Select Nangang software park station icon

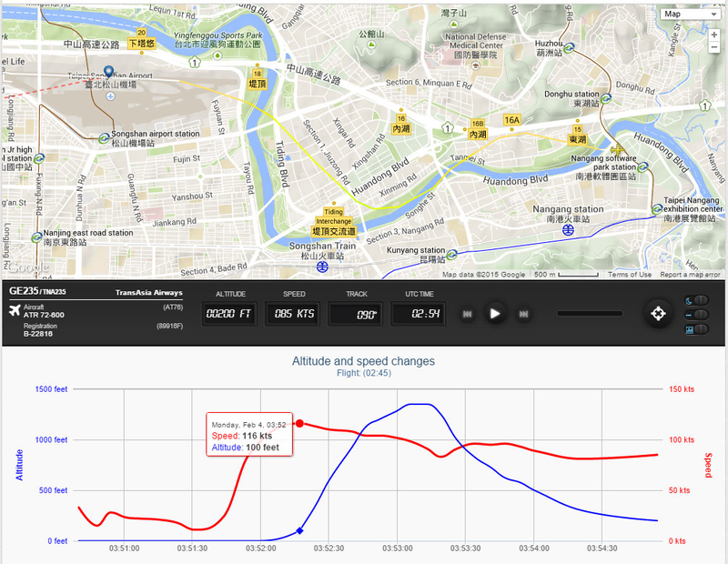click(x=642, y=167)
